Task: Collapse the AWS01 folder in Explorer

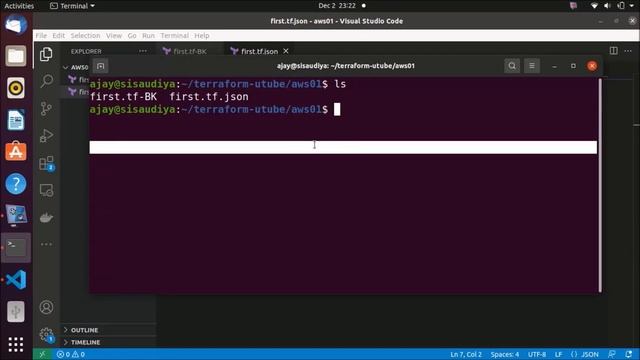Action: tap(76, 67)
